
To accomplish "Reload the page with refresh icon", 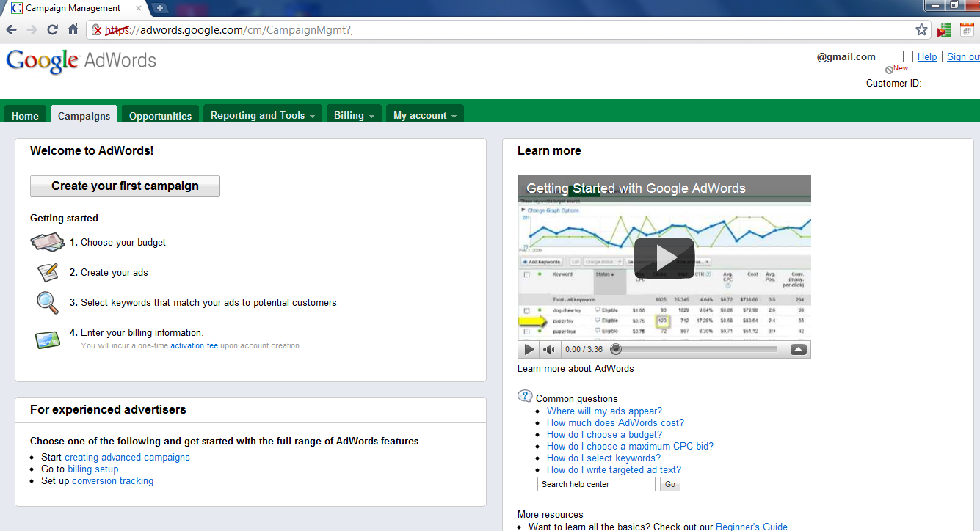I will 52,30.
